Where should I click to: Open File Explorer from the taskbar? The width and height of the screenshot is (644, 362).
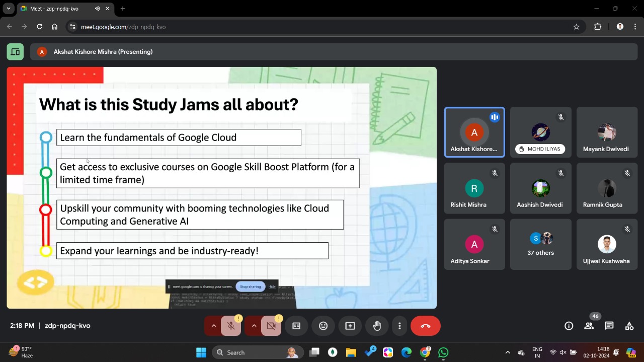click(x=351, y=352)
